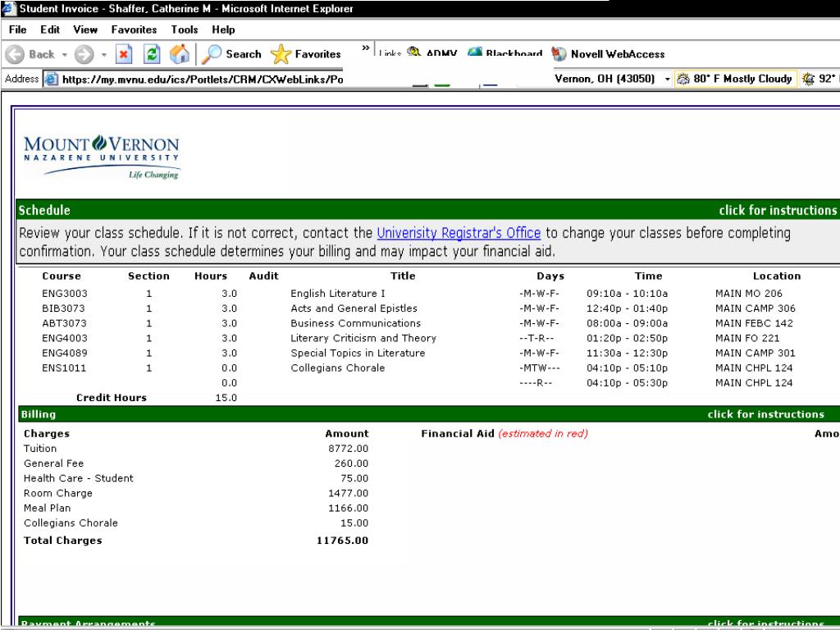The image size is (840, 630).
Task: Open the Tools menu
Action: 185,30
